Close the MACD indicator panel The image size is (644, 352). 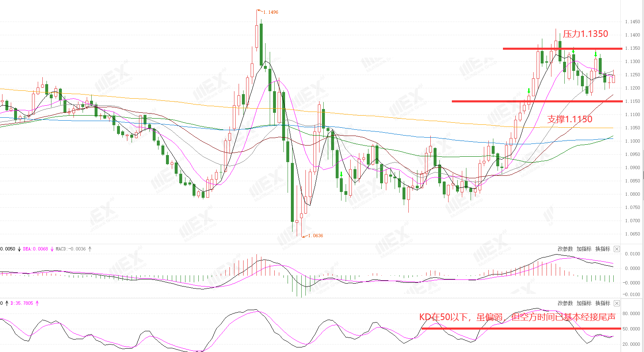617,249
